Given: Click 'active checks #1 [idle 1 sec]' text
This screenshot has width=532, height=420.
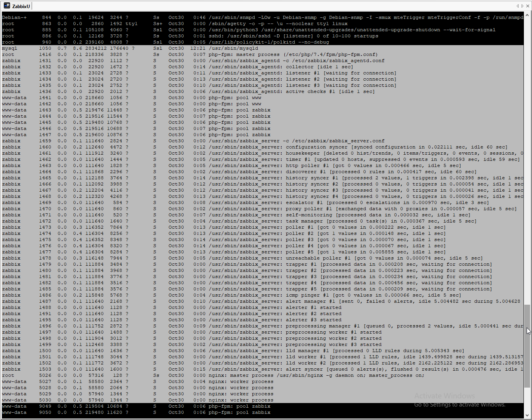Looking at the screenshot, I should pos(331,91).
